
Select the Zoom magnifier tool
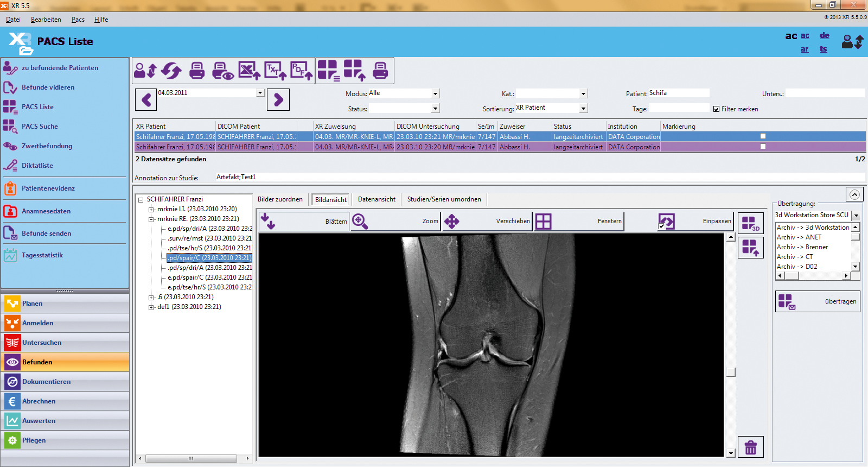(360, 222)
